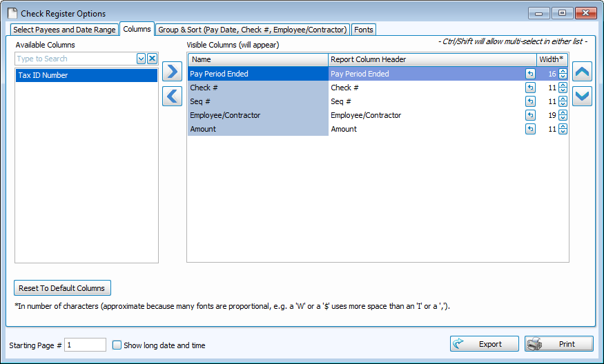
Task: Decrease width of Amount column
Action: (x=563, y=132)
